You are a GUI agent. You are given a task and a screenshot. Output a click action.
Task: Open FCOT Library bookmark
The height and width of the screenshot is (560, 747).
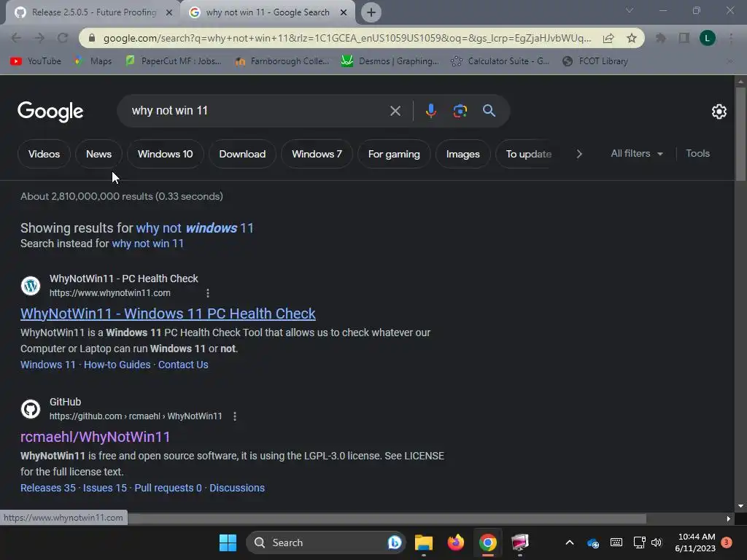coord(595,61)
